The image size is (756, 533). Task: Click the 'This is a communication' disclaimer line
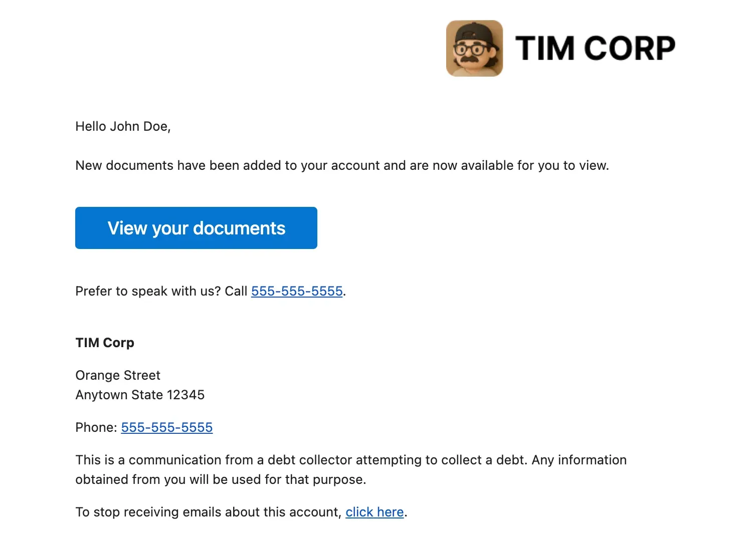click(x=351, y=460)
